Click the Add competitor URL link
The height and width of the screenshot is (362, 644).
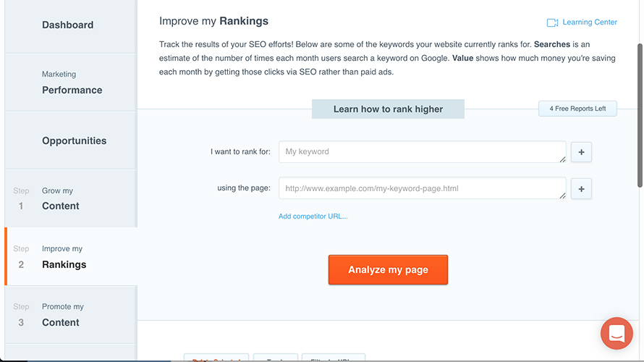pos(313,216)
